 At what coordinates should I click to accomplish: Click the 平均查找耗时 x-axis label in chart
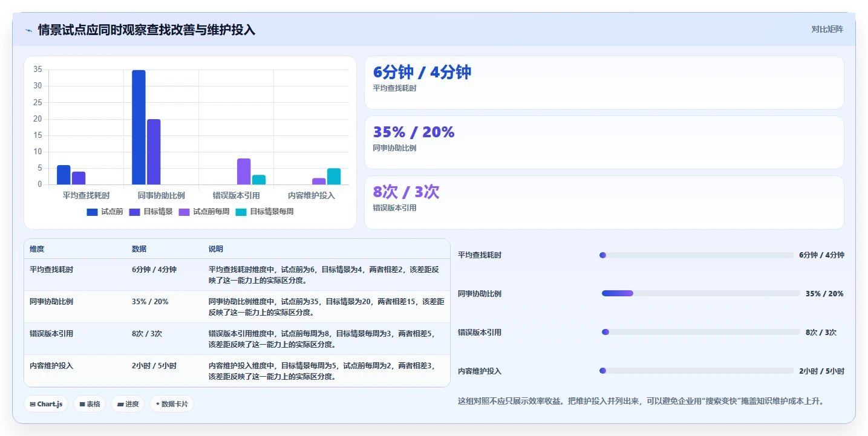point(86,195)
